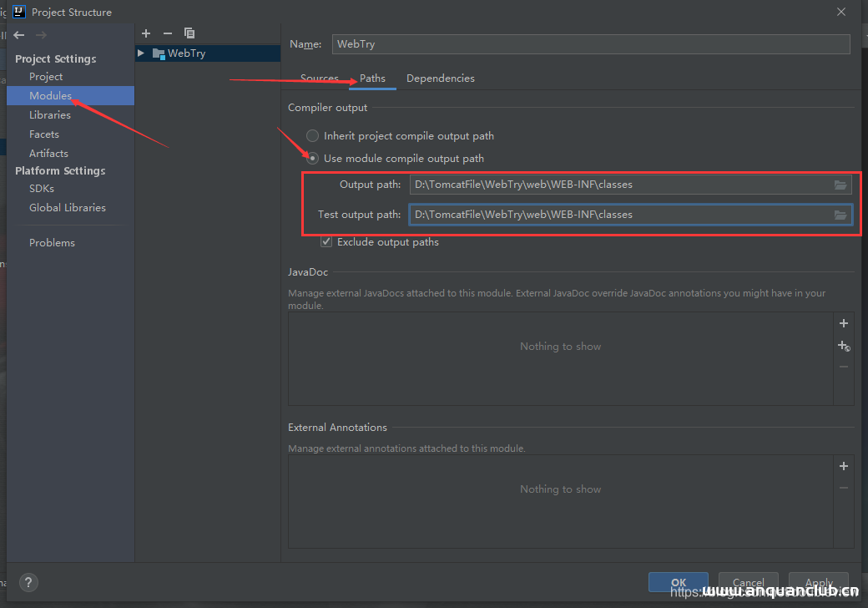This screenshot has height=608, width=868.
Task: Switch to the Dependencies tab
Action: 440,79
